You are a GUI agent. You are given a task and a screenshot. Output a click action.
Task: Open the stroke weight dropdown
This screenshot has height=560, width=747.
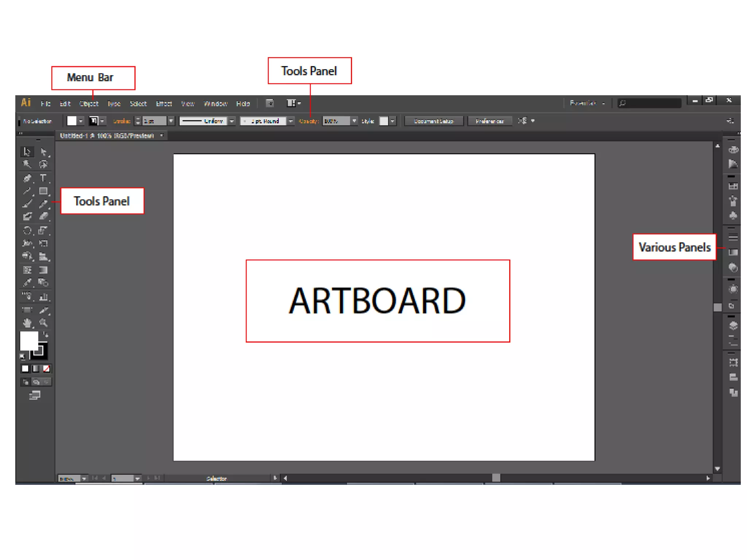coord(171,121)
